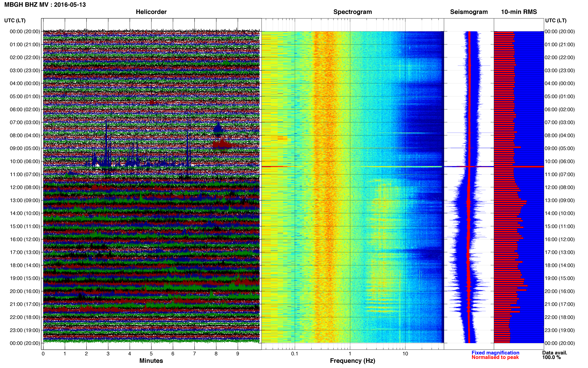Click the right '06:00 (02:00)' time label
Viewport: 588px width, 368px height.
pos(560,110)
